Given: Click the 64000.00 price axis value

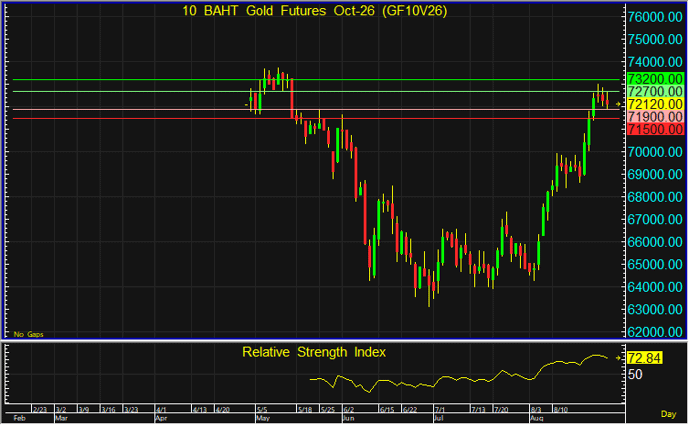Looking at the screenshot, I should coord(656,287).
